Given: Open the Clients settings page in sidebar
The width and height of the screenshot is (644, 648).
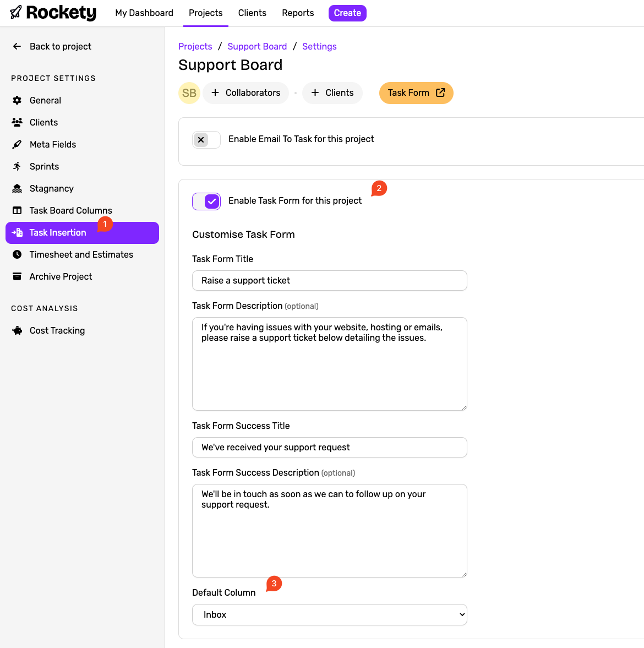Looking at the screenshot, I should (x=82, y=122).
